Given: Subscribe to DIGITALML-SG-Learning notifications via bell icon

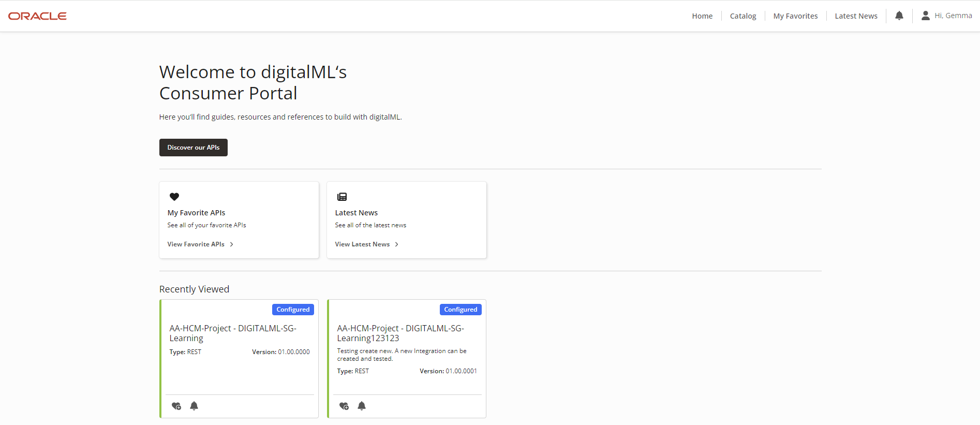Looking at the screenshot, I should coord(194,406).
